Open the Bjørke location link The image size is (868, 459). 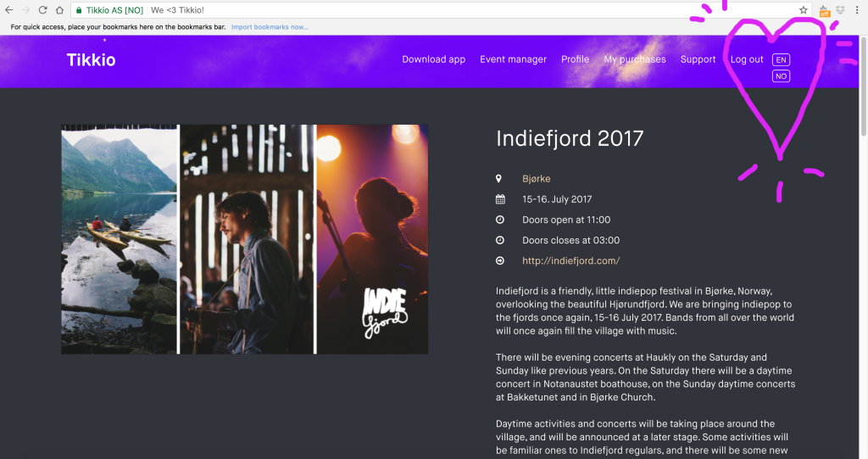(537, 178)
